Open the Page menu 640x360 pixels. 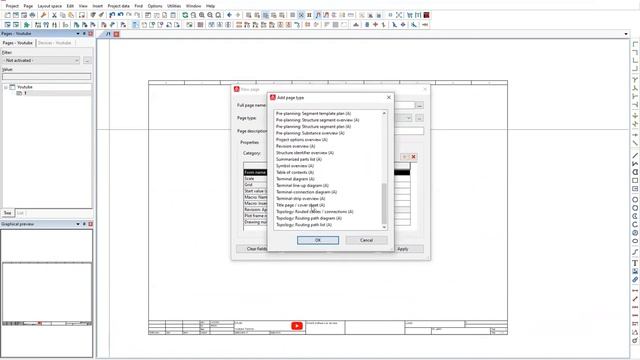tap(28, 6)
